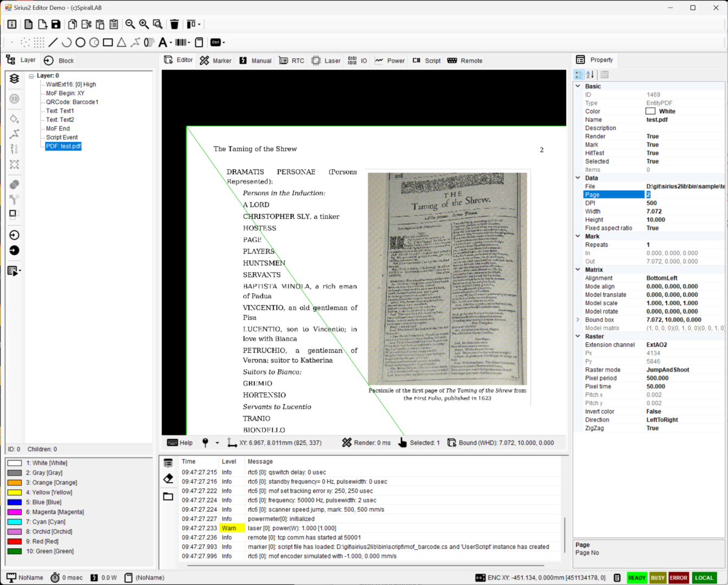Screen dimensions: 728x585
Task: Click the Name value test.pdf field
Action: click(x=685, y=120)
